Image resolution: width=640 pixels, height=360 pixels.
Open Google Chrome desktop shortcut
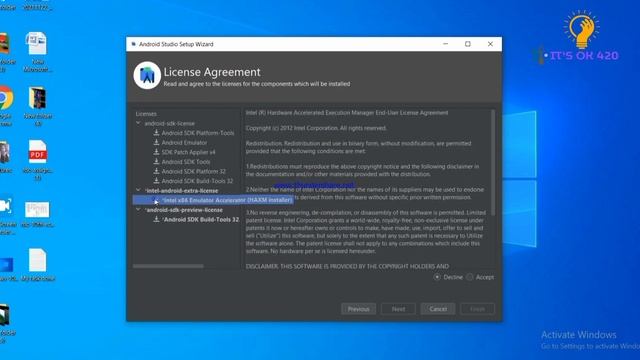click(6, 98)
